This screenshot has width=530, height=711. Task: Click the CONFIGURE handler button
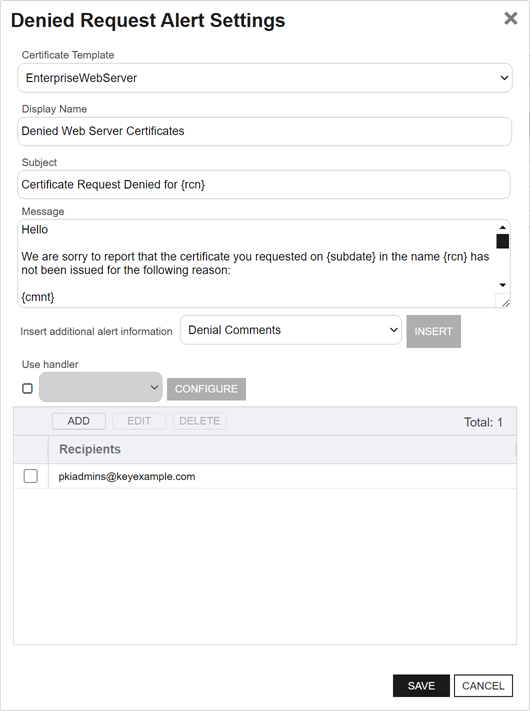(x=206, y=389)
